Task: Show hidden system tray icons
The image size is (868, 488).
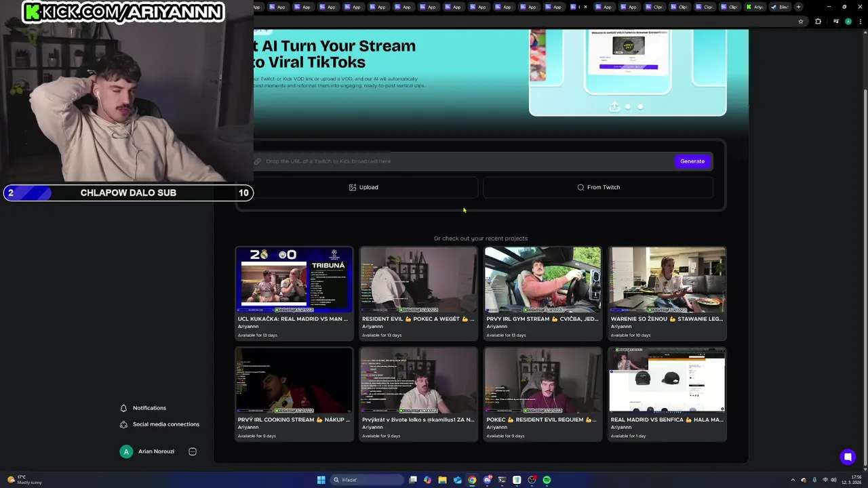Action: coord(792,480)
